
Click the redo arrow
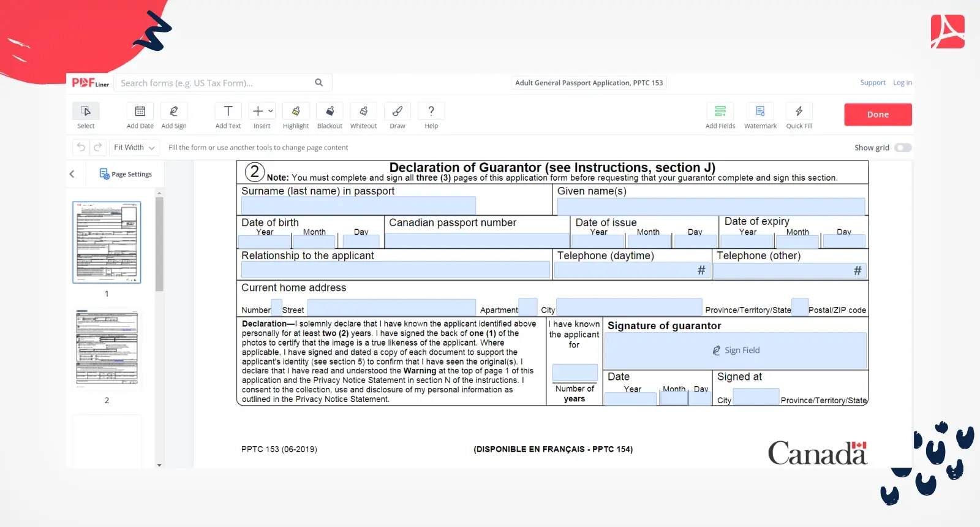(x=97, y=147)
